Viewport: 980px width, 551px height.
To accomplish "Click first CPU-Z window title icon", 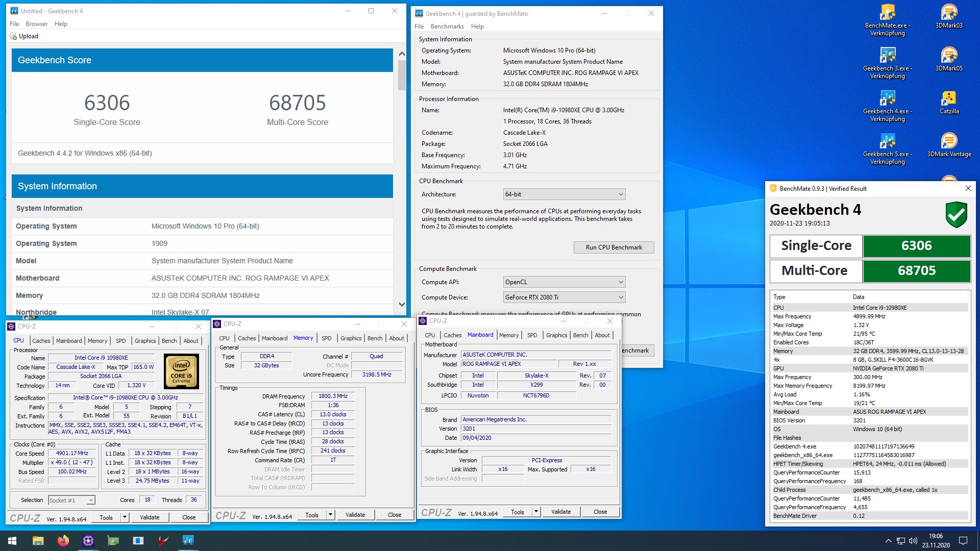I will point(11,327).
